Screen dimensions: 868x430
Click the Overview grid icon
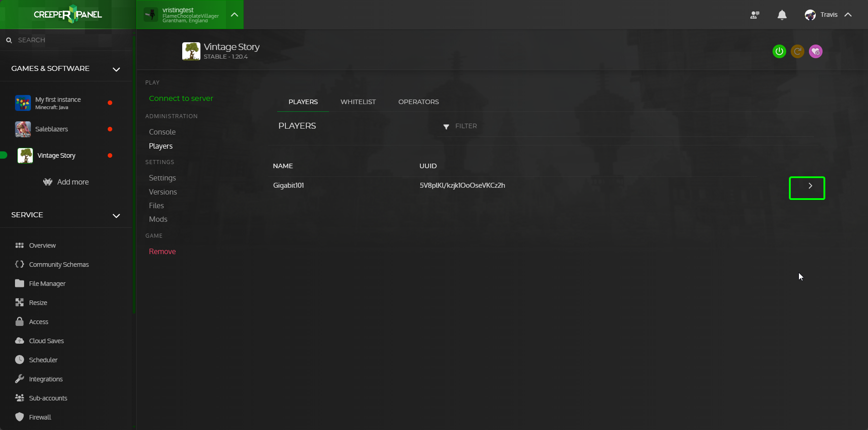click(20, 245)
